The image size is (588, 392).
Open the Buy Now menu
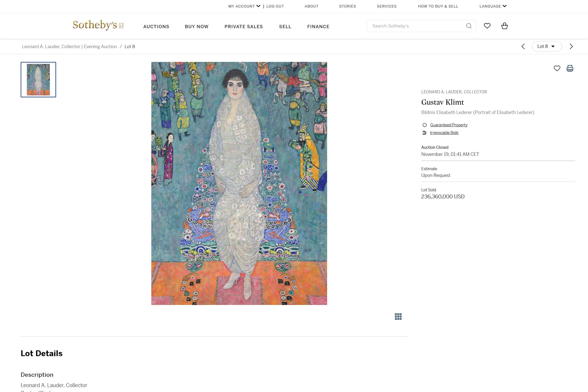196,26
